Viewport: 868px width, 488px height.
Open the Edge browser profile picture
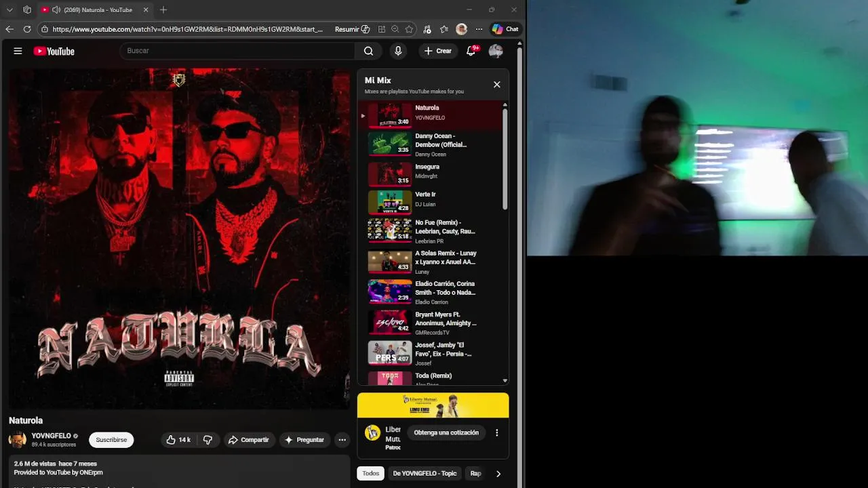pyautogui.click(x=462, y=29)
